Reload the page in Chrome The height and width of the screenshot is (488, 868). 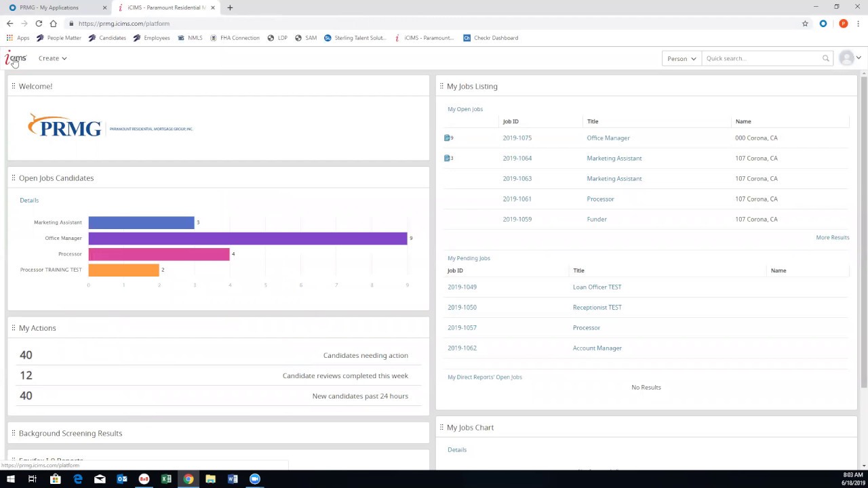(x=39, y=24)
